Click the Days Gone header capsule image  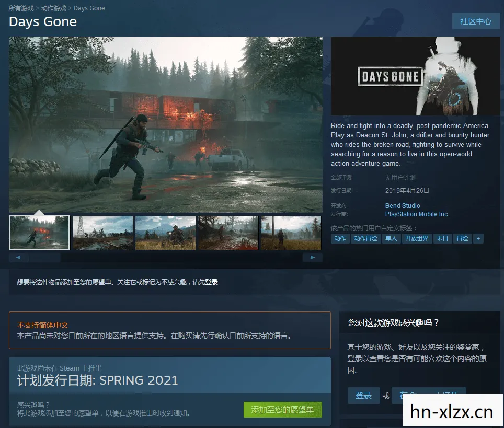pos(415,76)
